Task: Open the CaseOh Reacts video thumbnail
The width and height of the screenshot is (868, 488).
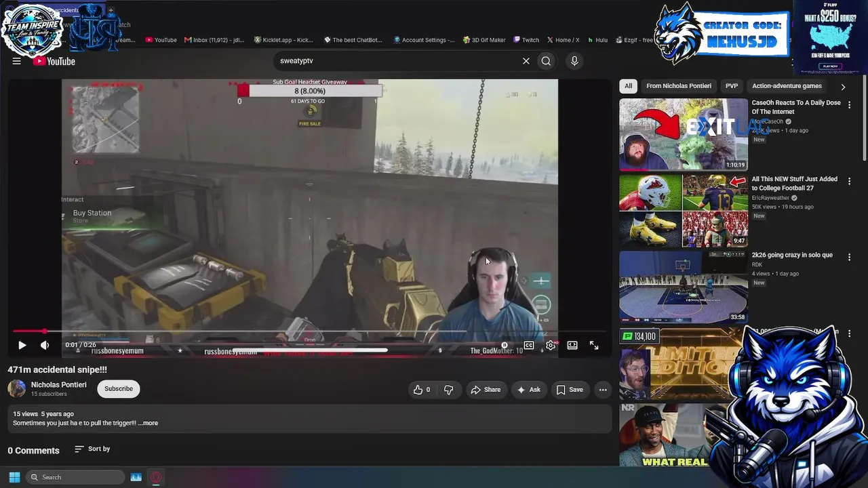Action: (x=684, y=134)
